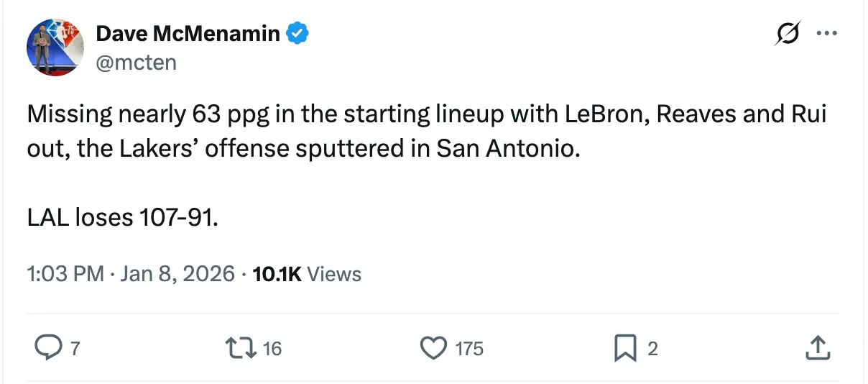Viewport: 868px width, 384px height.
Task: Click the 1:03 PM time text
Action: pyautogui.click(x=65, y=273)
